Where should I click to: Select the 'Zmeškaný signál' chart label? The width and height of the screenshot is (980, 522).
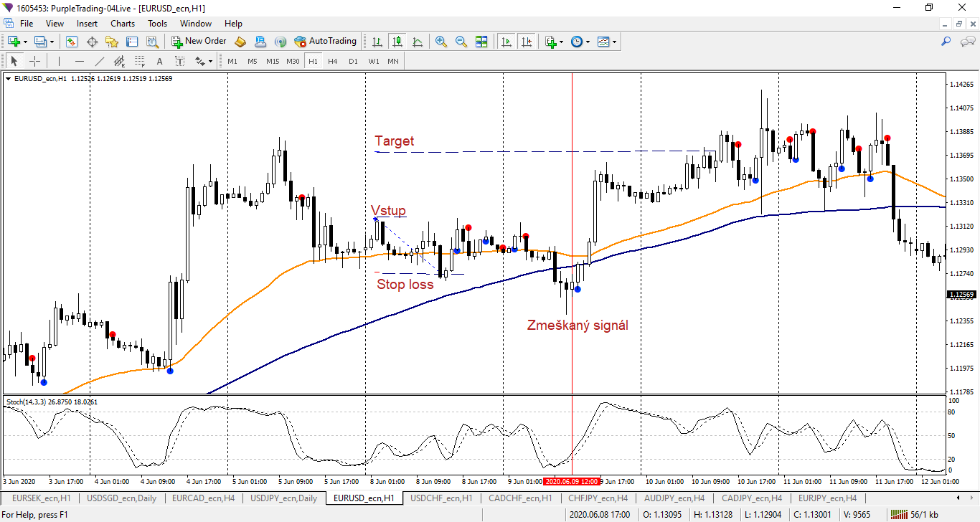[578, 325]
